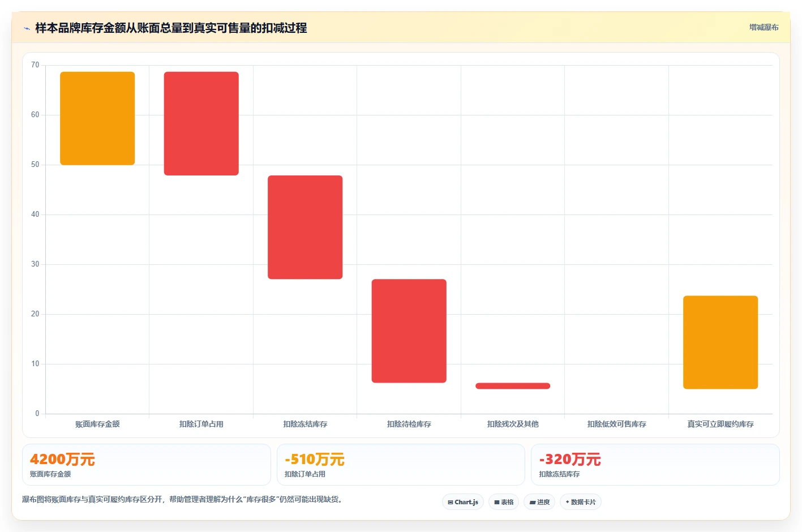Image resolution: width=802 pixels, height=532 pixels.
Task: Select the red 扣除待检库存 bar
Action: point(409,331)
